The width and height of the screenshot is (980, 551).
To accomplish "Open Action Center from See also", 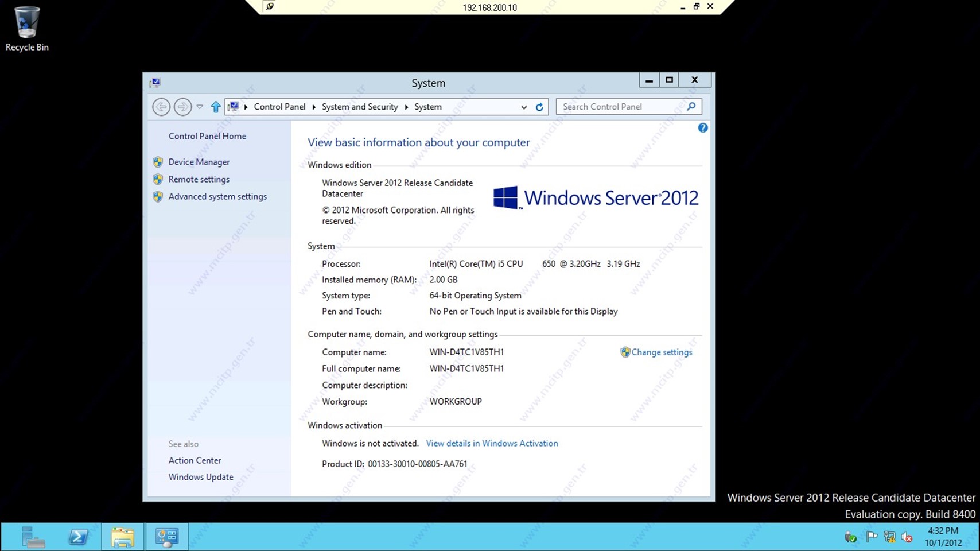I will click(x=195, y=460).
